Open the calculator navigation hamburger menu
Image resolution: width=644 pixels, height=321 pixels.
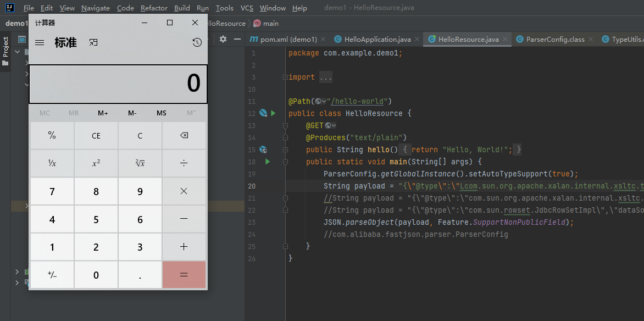coord(40,42)
